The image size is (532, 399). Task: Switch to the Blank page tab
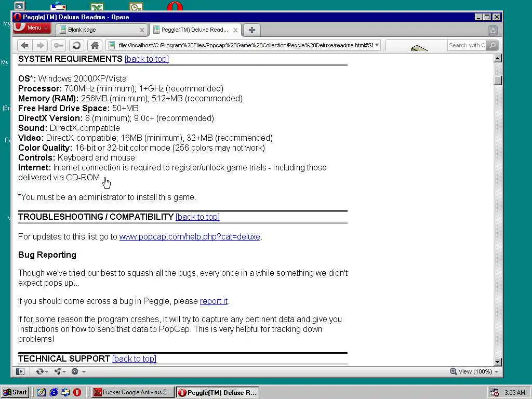tap(101, 30)
